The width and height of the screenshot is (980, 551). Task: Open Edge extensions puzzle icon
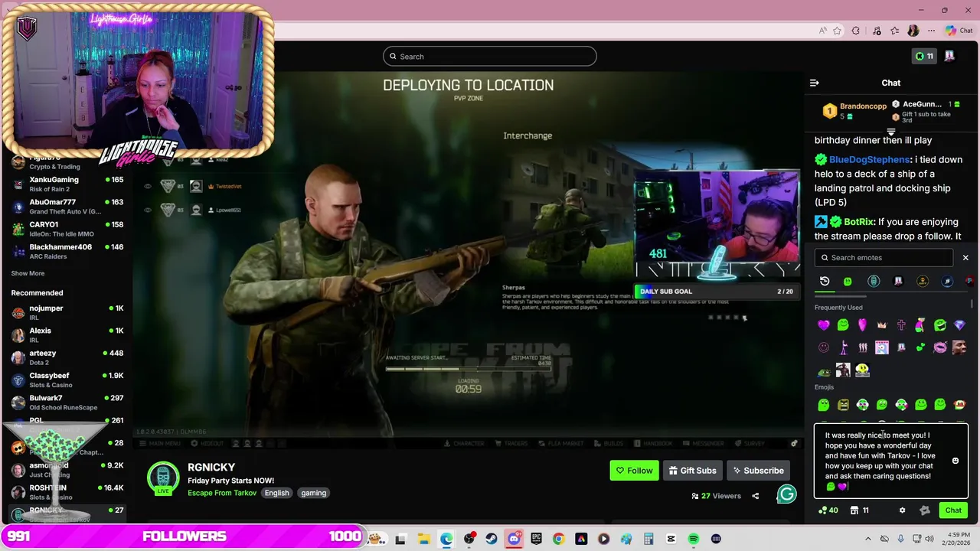[856, 31]
